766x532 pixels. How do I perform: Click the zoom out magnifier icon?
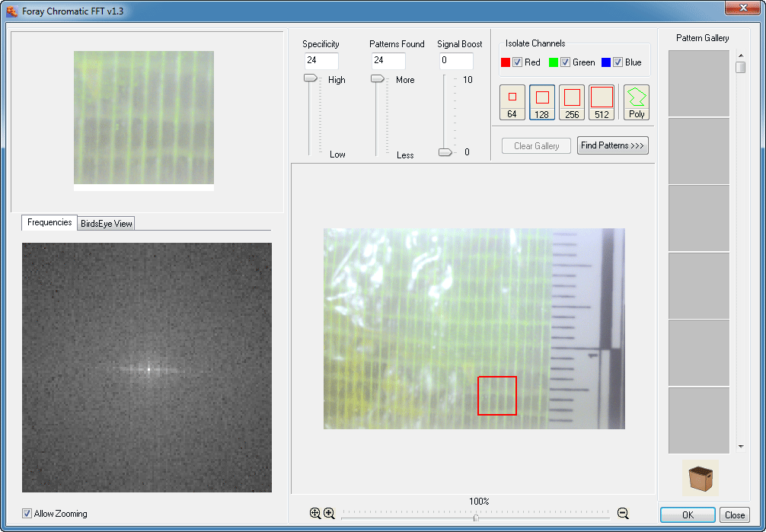[x=623, y=514]
